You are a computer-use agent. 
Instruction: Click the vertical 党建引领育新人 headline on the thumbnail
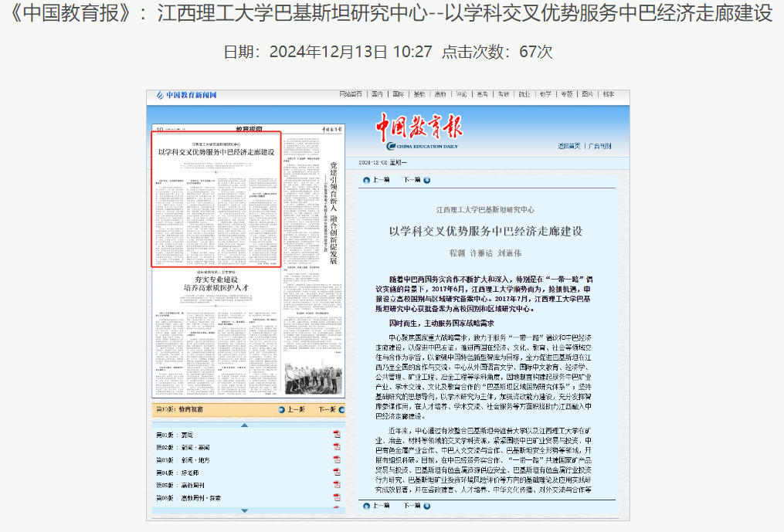tap(334, 213)
